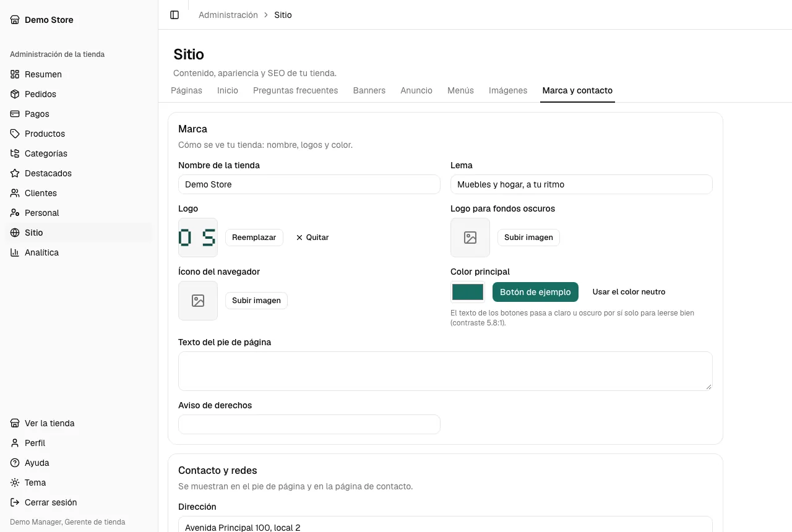Viewport: 792px width, 532px height.
Task: Open Resumen dashboard icon in sidebar
Action: pos(15,74)
